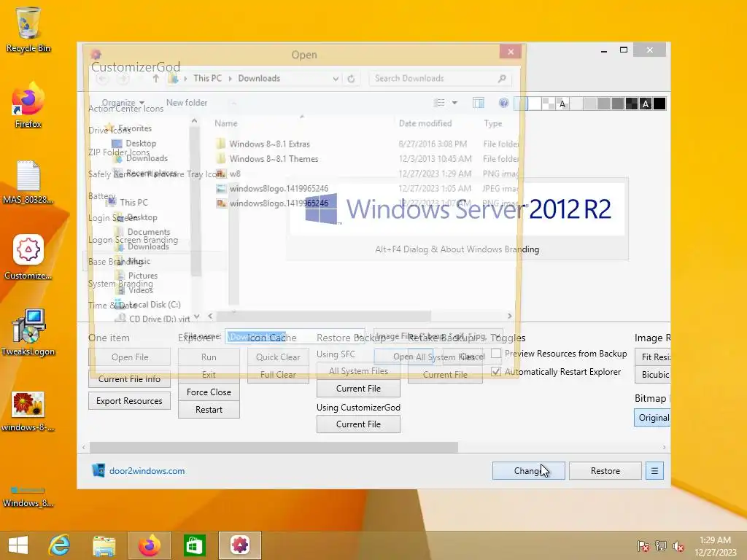This screenshot has height=560, width=747.
Task: Select the MAS_80328 text file on desktop
Action: point(28,182)
